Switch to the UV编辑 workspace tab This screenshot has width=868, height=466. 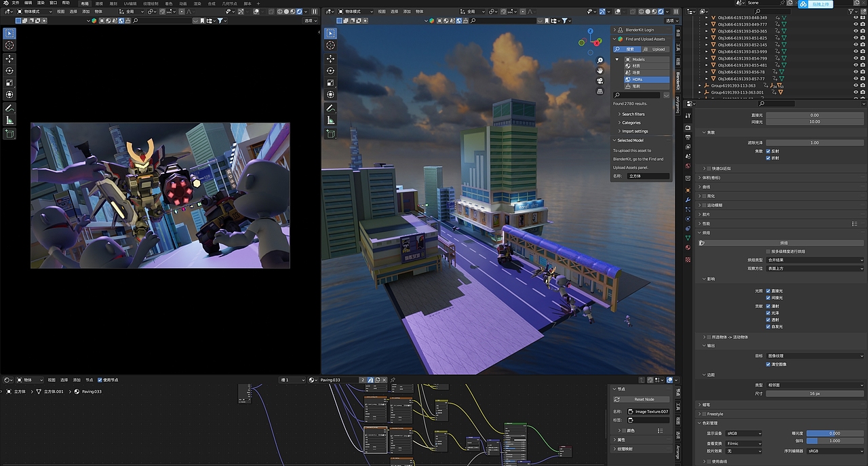[130, 3]
